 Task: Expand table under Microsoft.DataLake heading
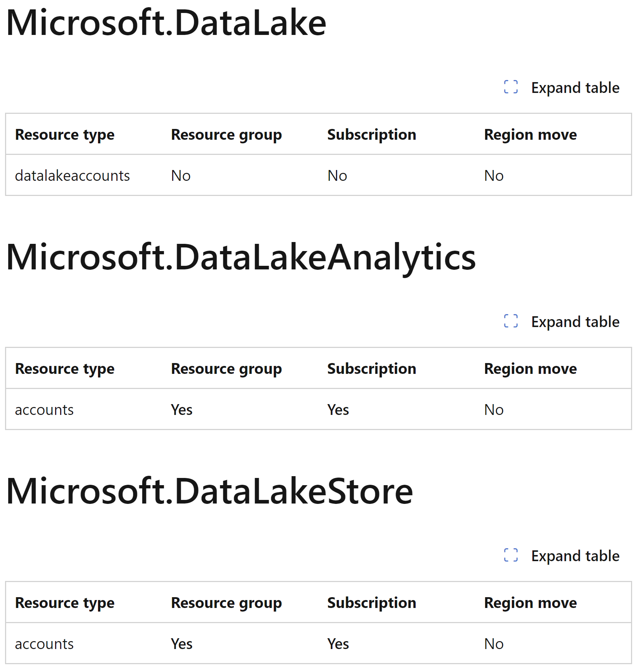click(x=562, y=88)
